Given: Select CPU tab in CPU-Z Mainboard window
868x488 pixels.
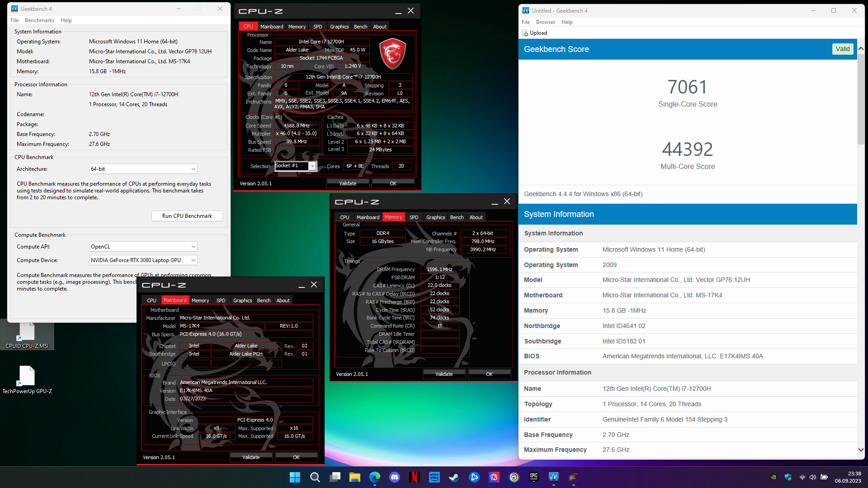Looking at the screenshot, I should point(151,300).
